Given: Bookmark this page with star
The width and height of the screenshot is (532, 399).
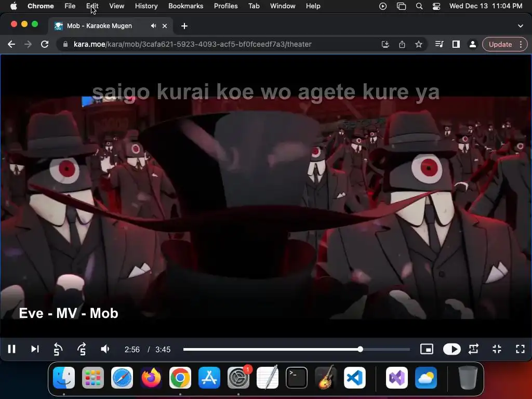Looking at the screenshot, I should click(x=419, y=44).
